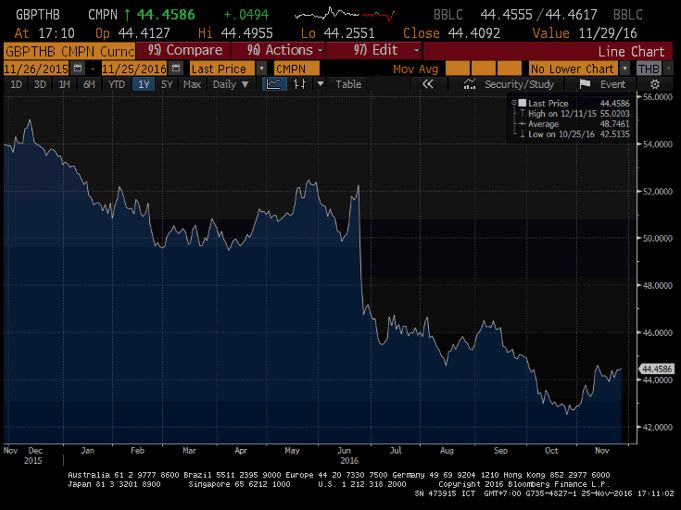Open Security/Study chart icon
Screen dimensions: 681x510
click(x=472, y=85)
